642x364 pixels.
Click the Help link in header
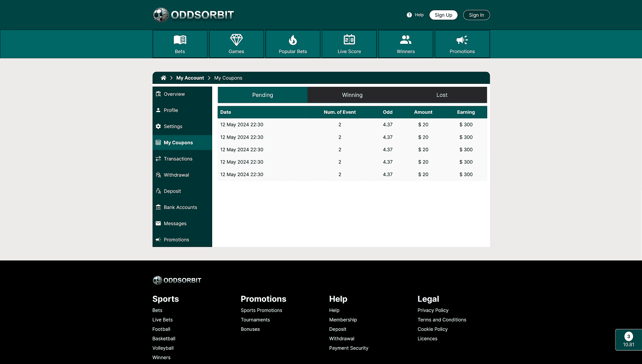[x=419, y=15]
